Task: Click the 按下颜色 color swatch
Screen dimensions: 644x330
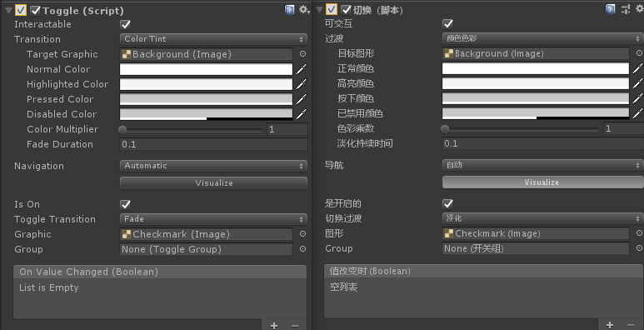Action: click(536, 98)
